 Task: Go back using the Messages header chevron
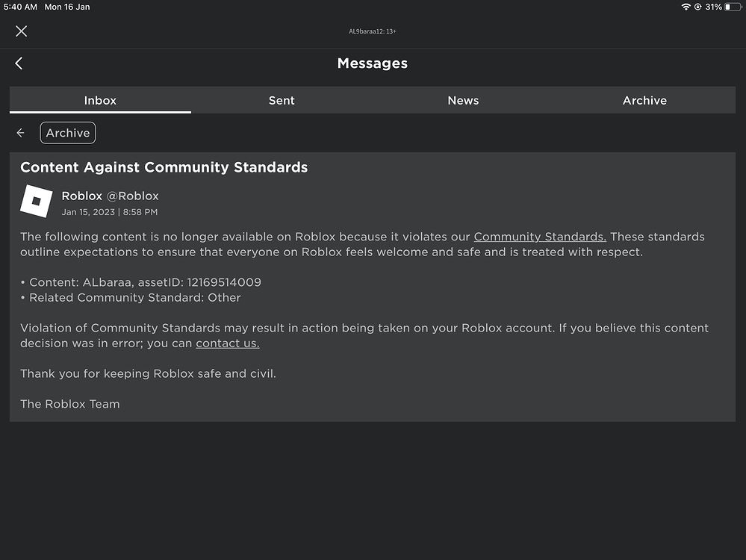[x=19, y=63]
